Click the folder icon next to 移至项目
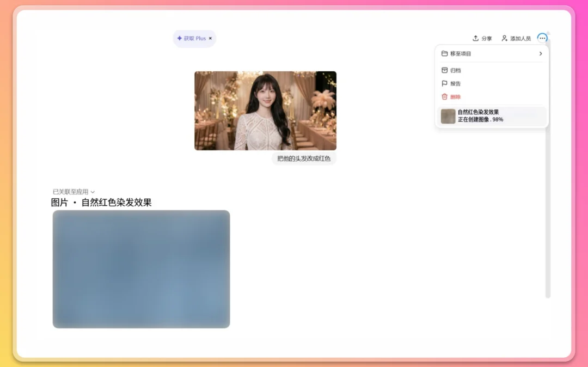Image resolution: width=588 pixels, height=367 pixels. point(444,53)
